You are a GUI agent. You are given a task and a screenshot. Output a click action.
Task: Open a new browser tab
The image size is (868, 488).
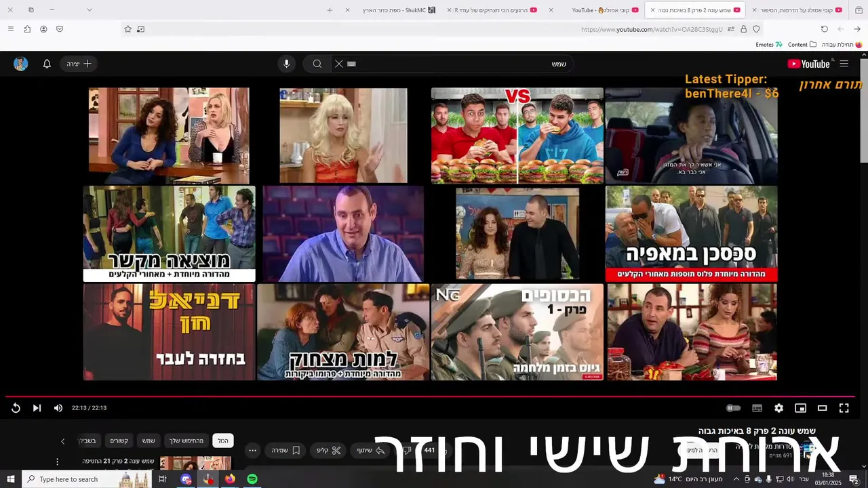pyautogui.click(x=330, y=10)
